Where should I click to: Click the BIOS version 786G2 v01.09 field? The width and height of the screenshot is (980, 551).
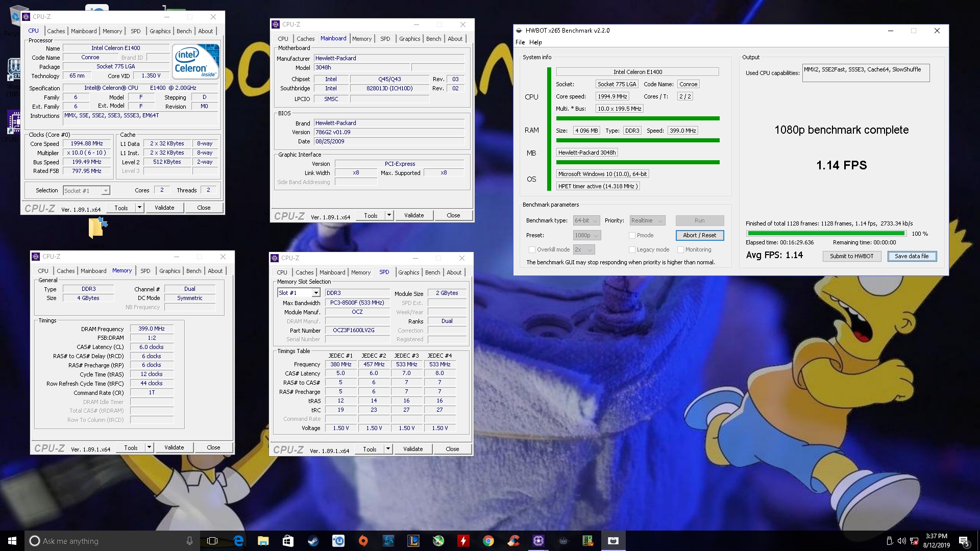389,132
